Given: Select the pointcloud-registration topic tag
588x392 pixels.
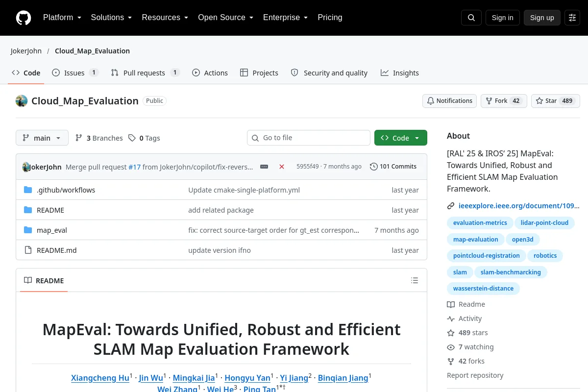Looking at the screenshot, I should pyautogui.click(x=487, y=256).
